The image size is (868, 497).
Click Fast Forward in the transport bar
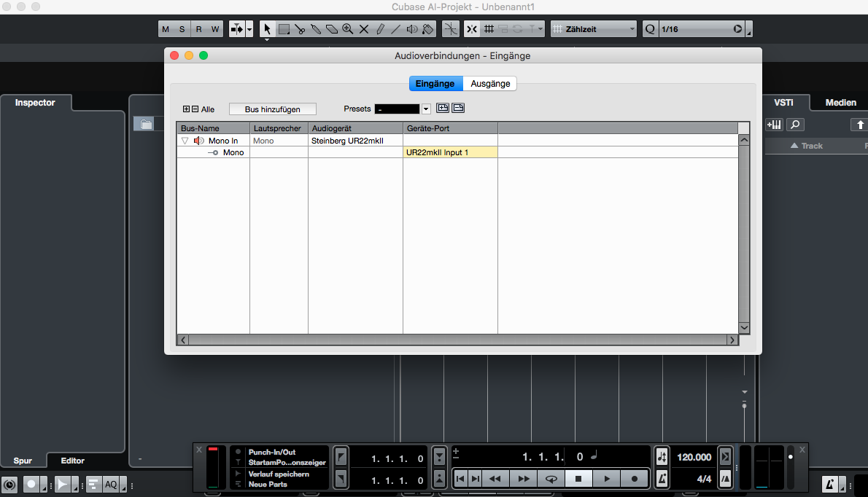click(x=523, y=479)
